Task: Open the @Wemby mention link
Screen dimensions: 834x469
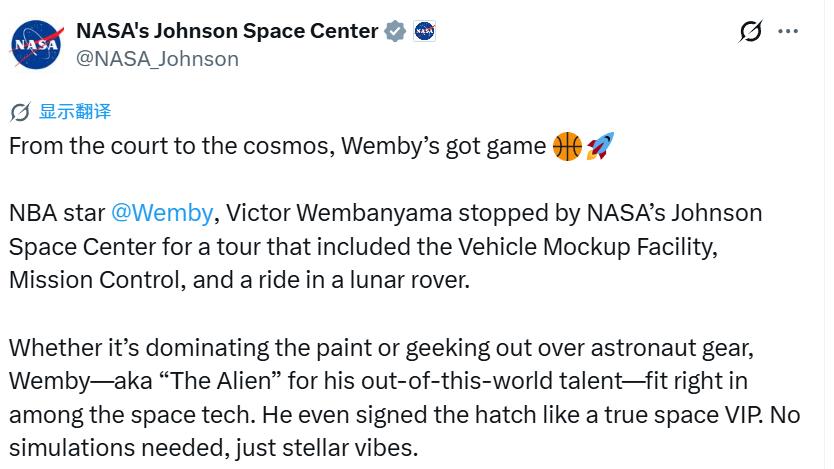Action: tap(162, 213)
